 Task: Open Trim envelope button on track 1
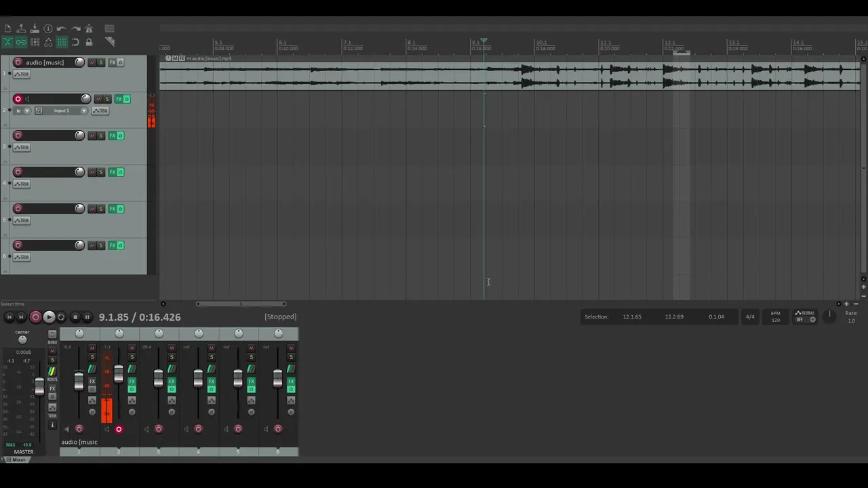pos(22,74)
